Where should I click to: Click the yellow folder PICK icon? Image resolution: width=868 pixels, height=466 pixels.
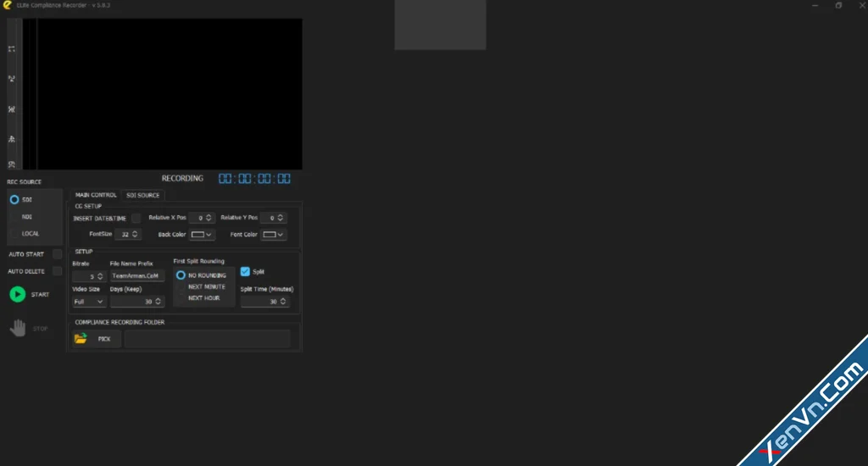point(81,339)
